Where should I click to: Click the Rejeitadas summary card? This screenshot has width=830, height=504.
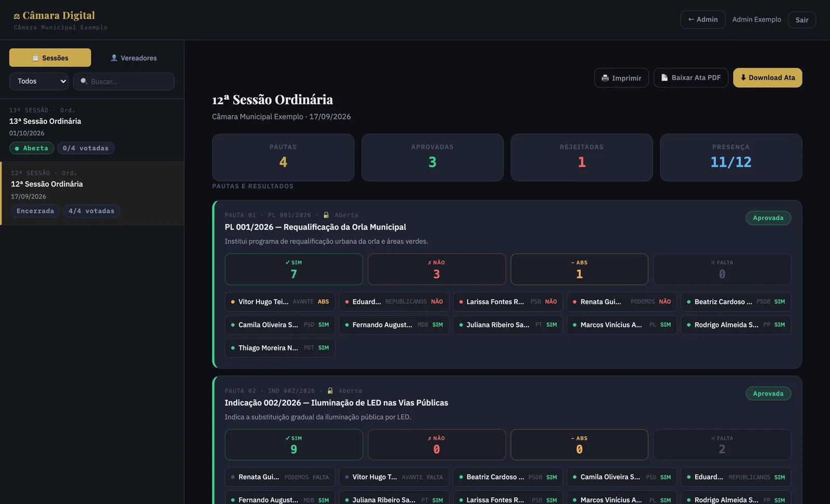[582, 158]
